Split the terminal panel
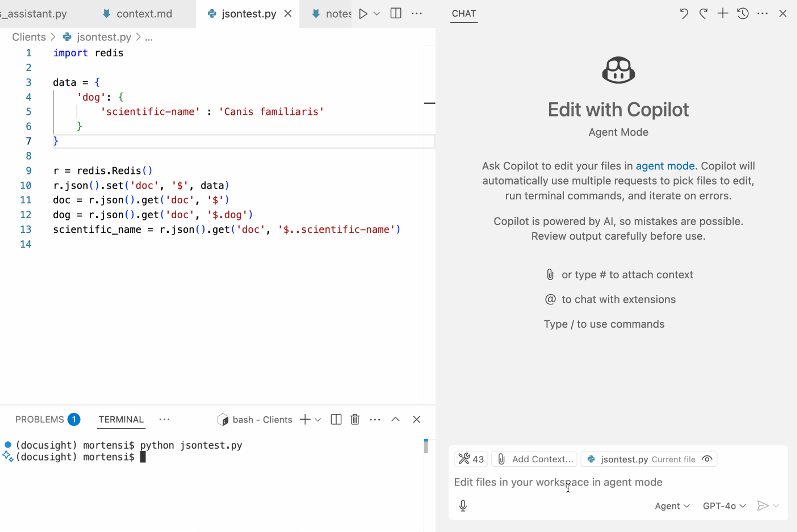Image resolution: width=797 pixels, height=532 pixels. (x=336, y=419)
